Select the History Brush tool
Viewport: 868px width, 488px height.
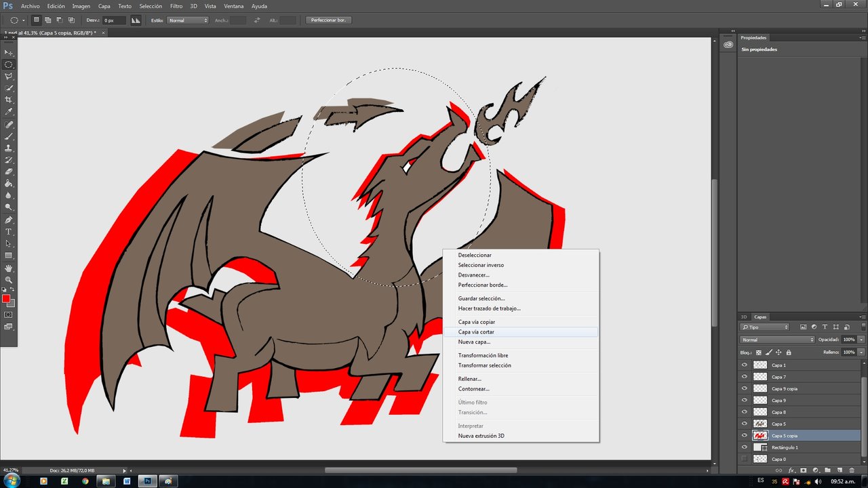coord(9,160)
